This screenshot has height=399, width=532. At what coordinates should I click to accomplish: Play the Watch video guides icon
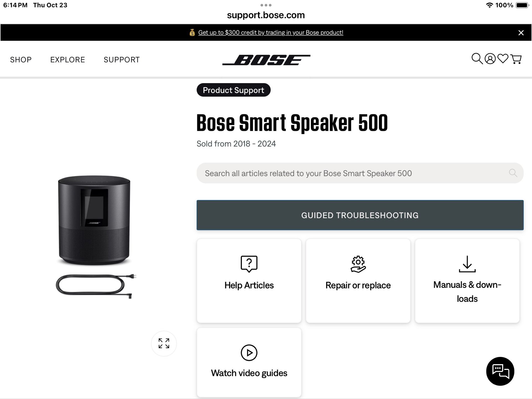[249, 353]
